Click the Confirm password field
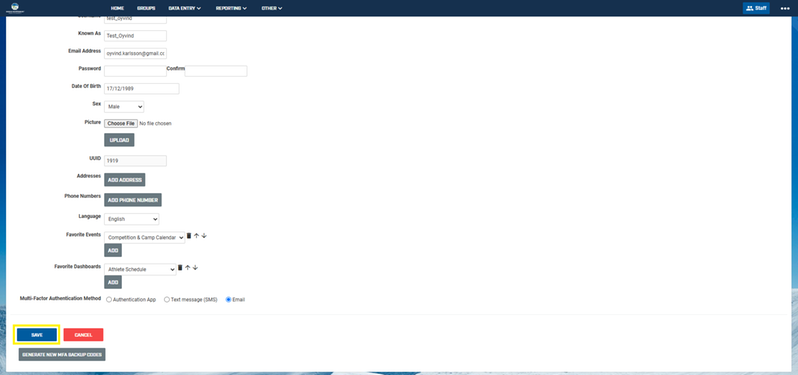 (x=216, y=71)
